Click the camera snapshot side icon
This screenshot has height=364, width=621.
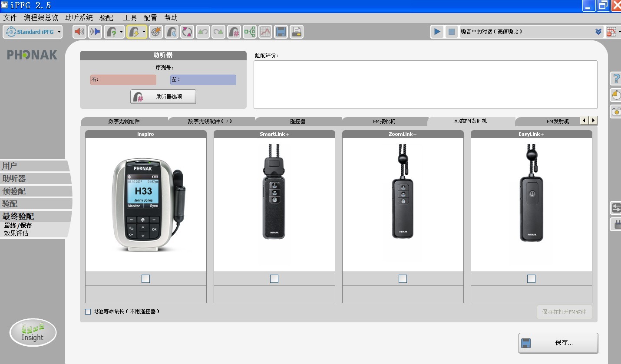coord(616,111)
